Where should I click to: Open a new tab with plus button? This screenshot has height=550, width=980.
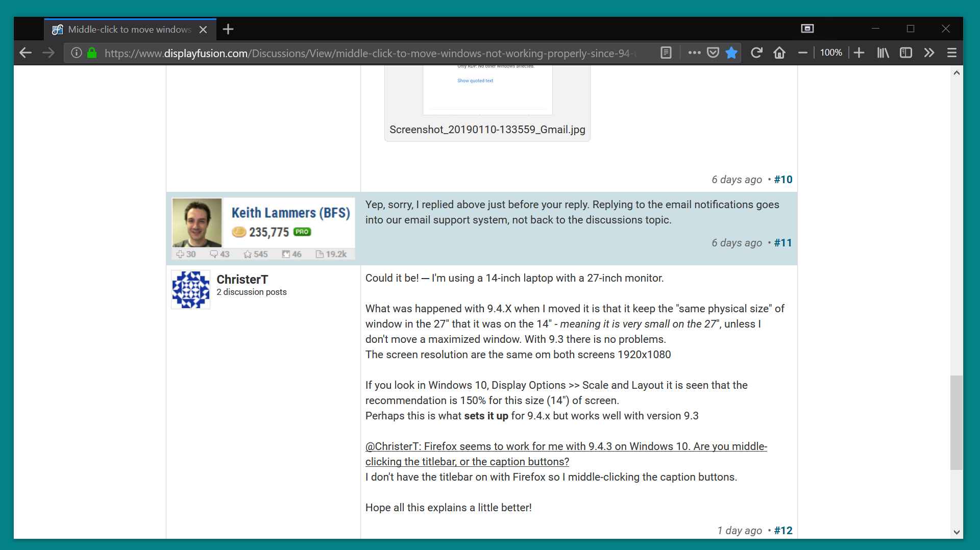click(228, 29)
